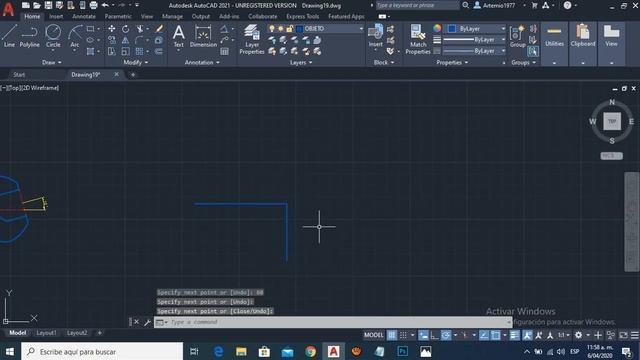Switch to the Insert ribbon tab

click(56, 16)
